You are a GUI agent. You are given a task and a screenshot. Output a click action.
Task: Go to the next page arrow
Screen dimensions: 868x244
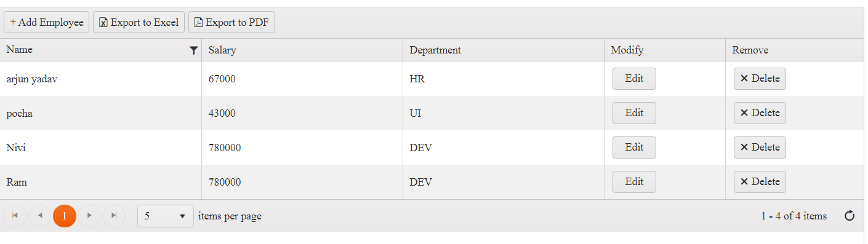click(x=90, y=216)
